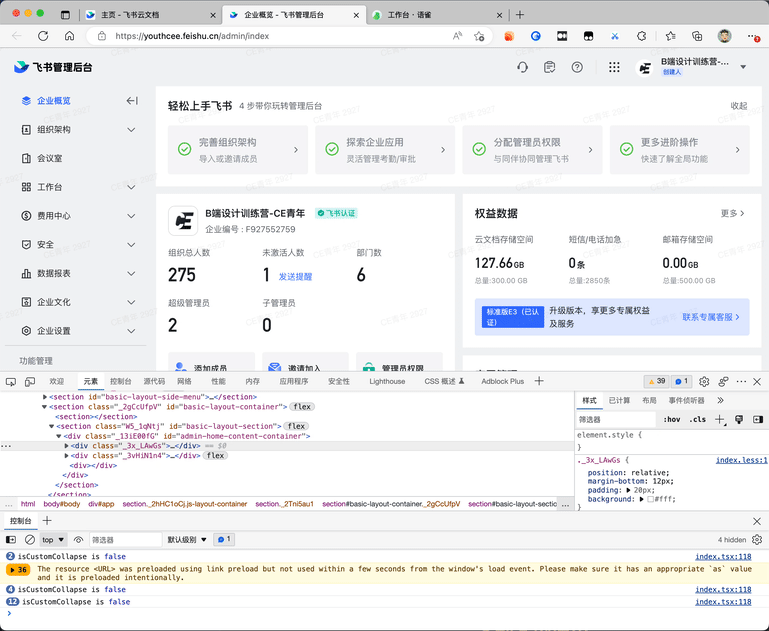769x631 pixels.
Task: Open the task list clipboard icon
Action: pos(549,67)
